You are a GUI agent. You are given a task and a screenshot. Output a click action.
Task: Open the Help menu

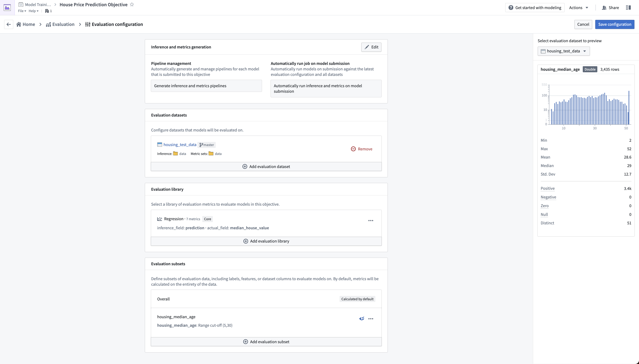tap(34, 11)
